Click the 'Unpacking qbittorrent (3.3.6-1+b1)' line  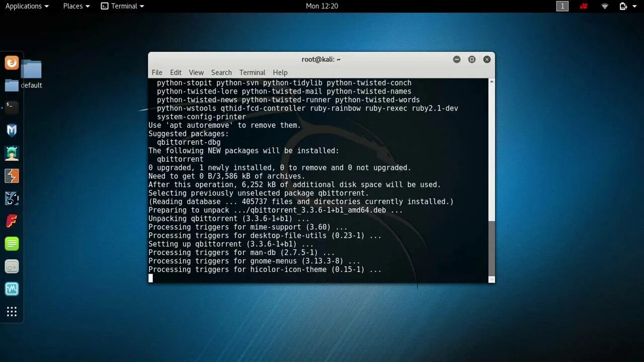(x=229, y=219)
